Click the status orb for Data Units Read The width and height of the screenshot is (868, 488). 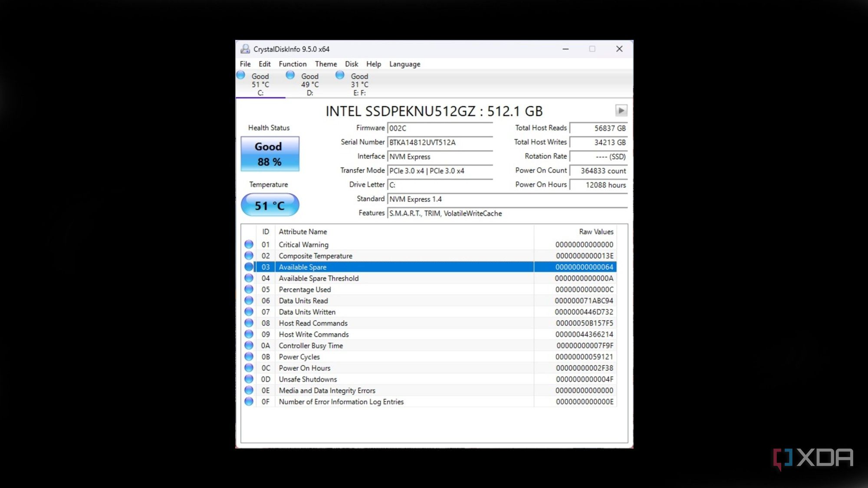(x=249, y=301)
